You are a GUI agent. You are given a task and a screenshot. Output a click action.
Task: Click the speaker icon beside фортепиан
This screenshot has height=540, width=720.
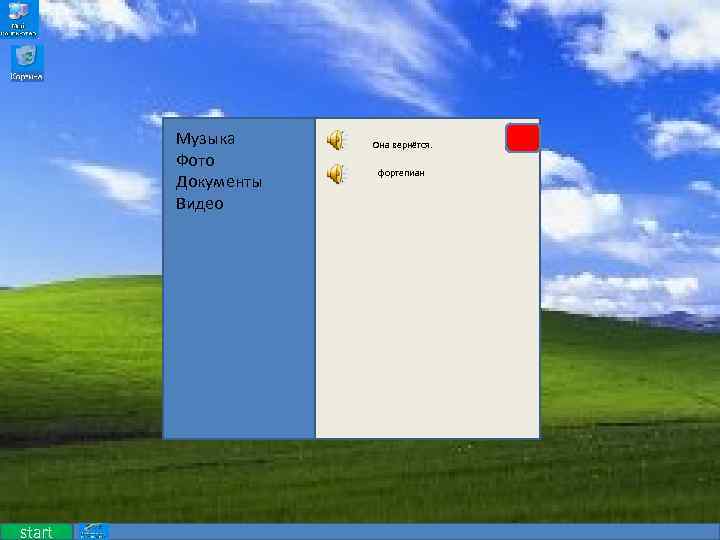coord(336,174)
